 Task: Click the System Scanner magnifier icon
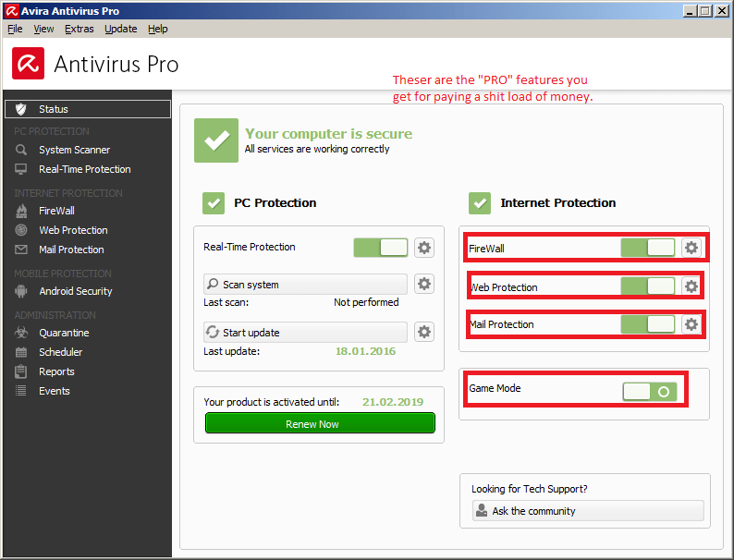[x=21, y=150]
